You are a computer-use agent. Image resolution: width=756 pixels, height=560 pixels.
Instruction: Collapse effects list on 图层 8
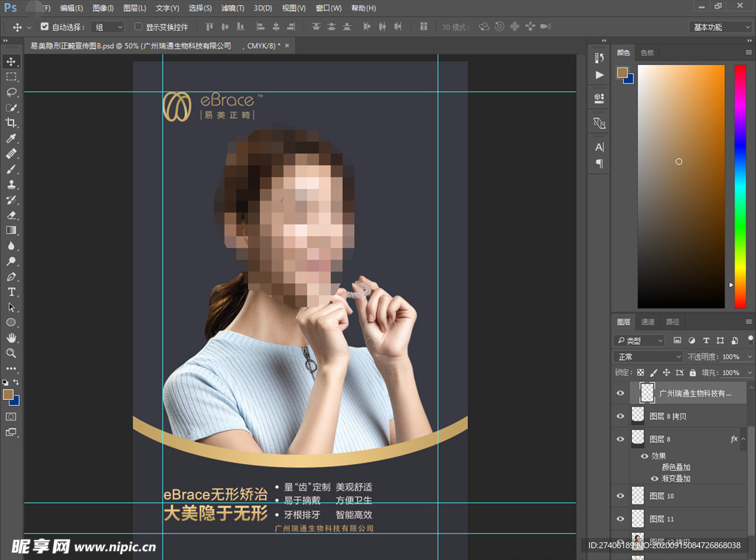click(743, 439)
